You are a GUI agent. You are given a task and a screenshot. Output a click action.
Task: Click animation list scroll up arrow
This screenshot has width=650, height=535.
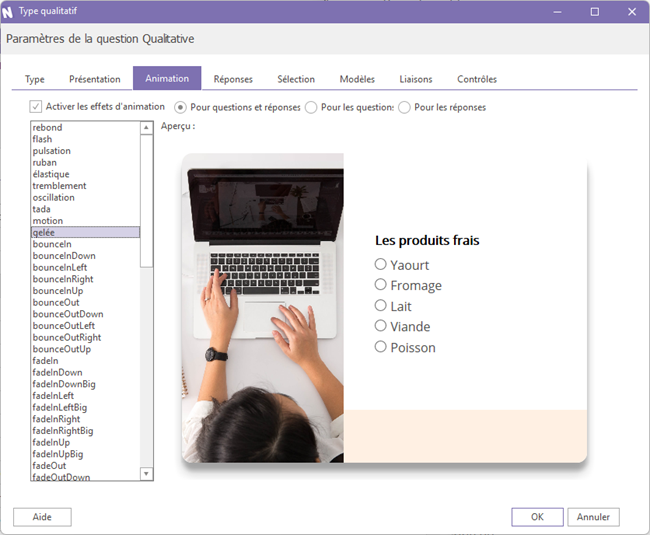coord(146,128)
